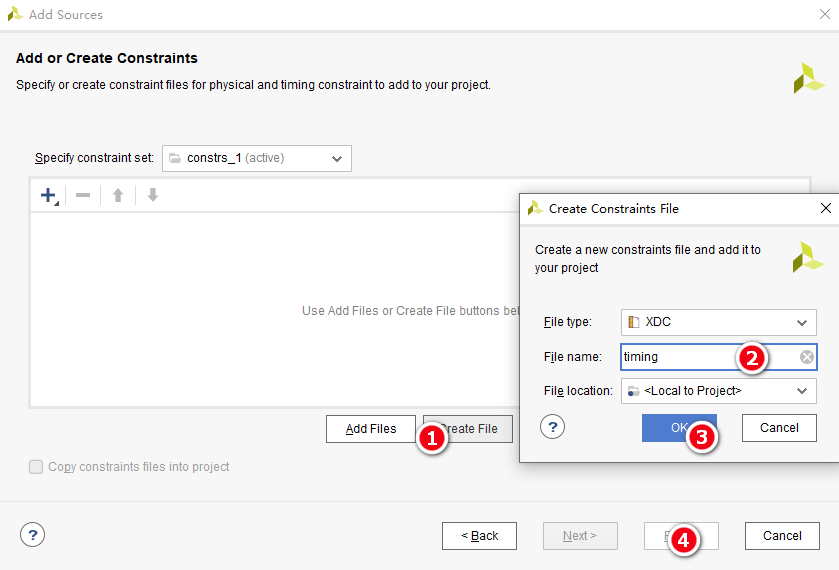Cancel the Add Sources wizard
The height and width of the screenshot is (570, 839).
click(782, 536)
